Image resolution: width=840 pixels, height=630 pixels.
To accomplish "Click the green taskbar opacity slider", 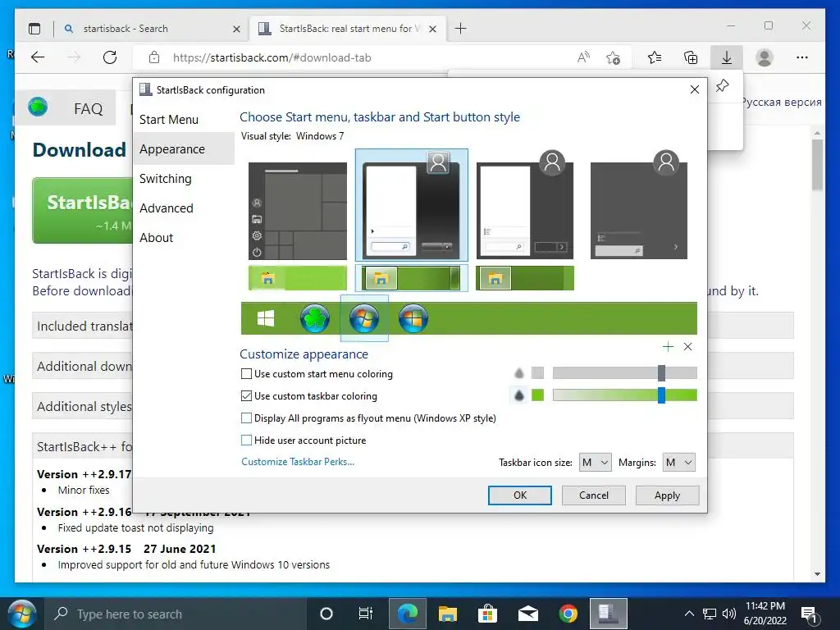I will tap(624, 395).
